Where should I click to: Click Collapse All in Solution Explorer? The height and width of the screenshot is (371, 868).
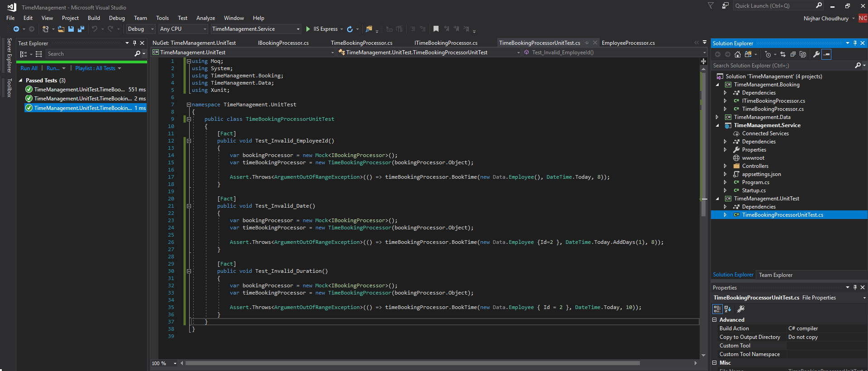(793, 54)
